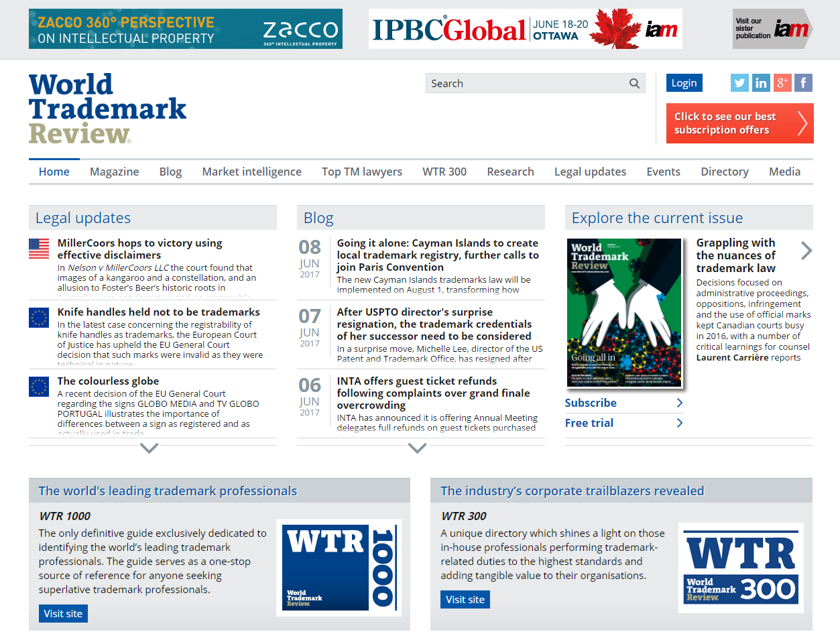Screen dimensions: 840x638
Task: Expand more Blog posts with down chevron
Action: (x=418, y=448)
